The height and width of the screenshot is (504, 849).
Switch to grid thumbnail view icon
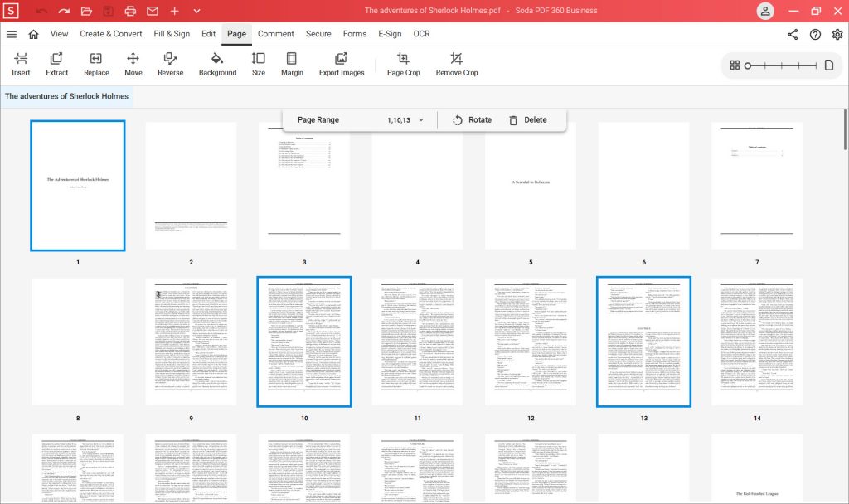click(x=735, y=65)
